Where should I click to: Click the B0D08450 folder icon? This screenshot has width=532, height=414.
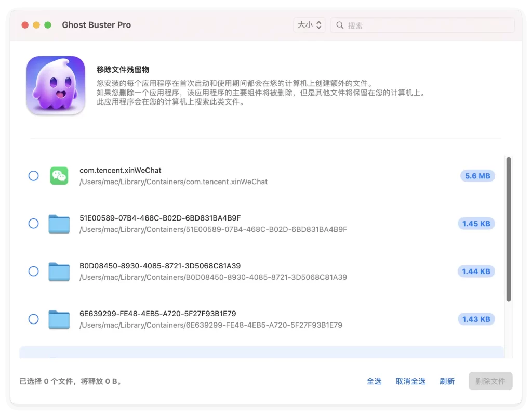pos(59,271)
